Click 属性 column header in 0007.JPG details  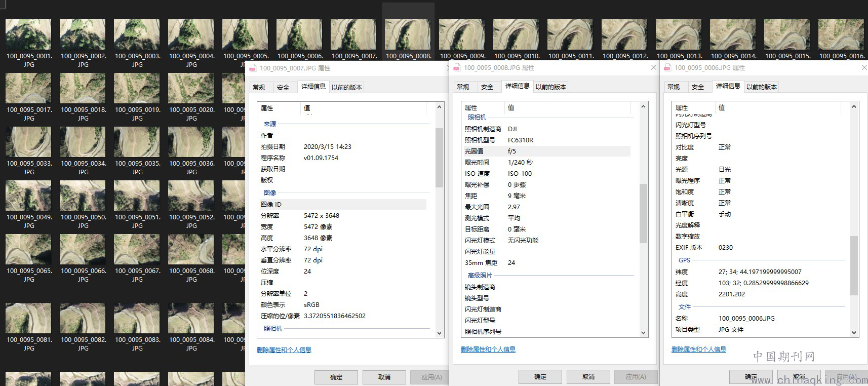(x=279, y=108)
